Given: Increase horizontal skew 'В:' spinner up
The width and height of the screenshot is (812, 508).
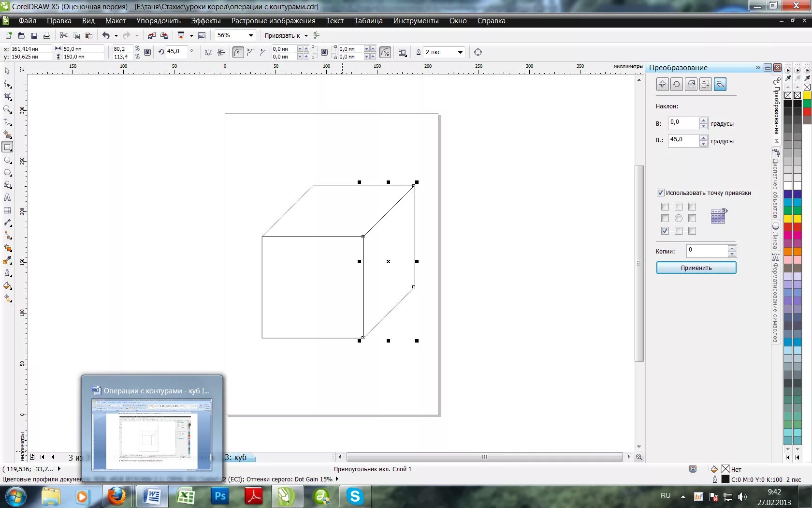Looking at the screenshot, I should (704, 120).
